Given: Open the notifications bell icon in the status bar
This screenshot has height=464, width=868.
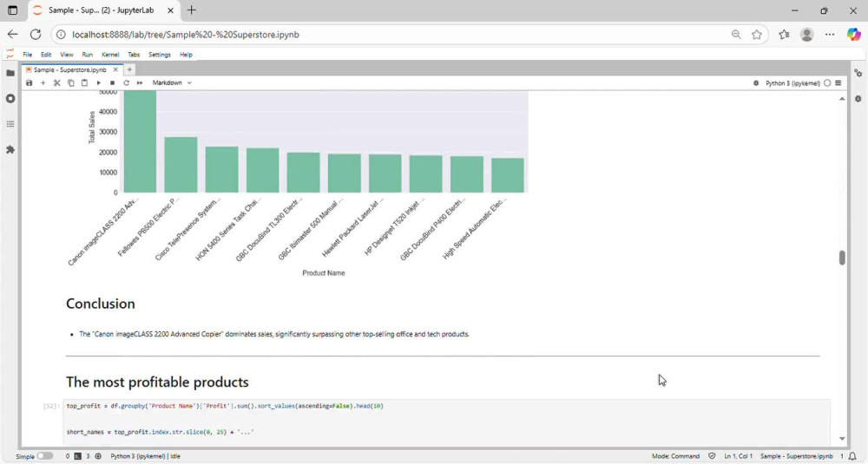Looking at the screenshot, I should click(x=852, y=456).
